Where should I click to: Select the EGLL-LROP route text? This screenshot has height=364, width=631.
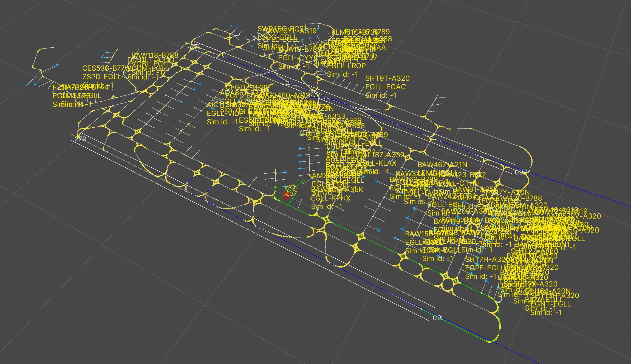click(346, 66)
